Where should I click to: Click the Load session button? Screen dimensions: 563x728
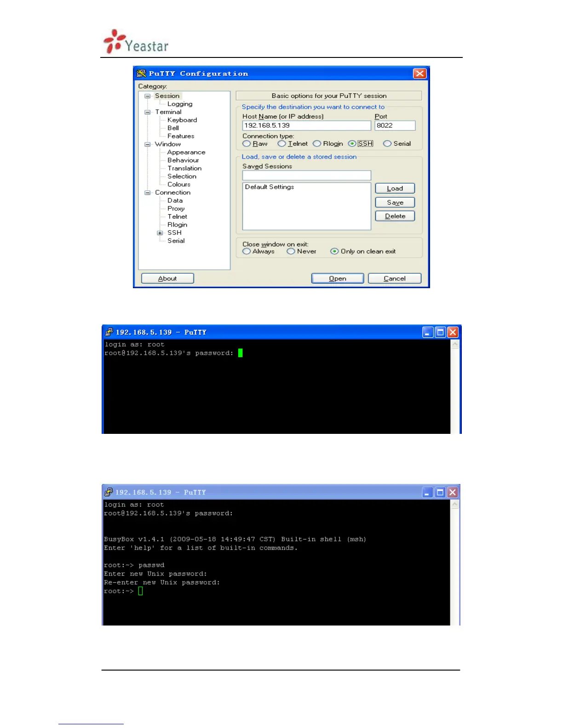point(395,188)
